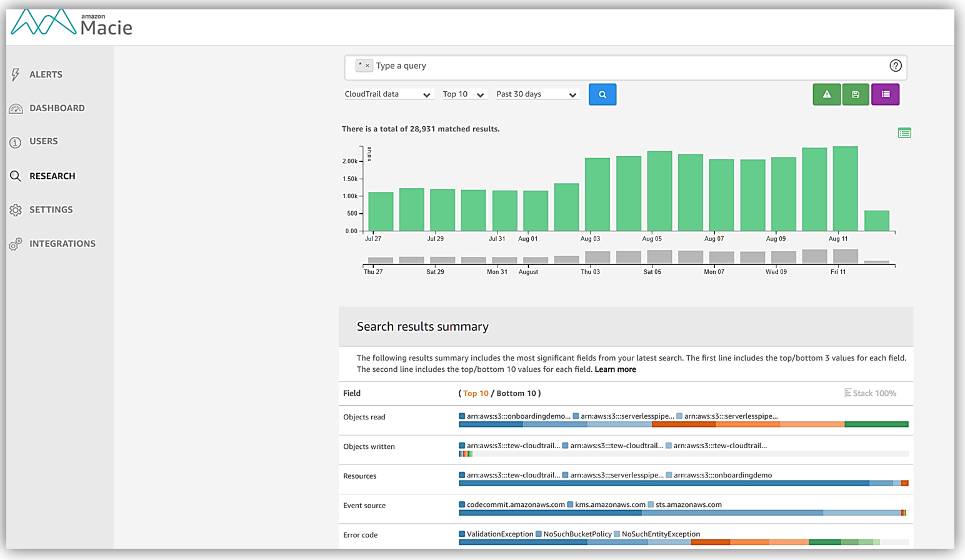This screenshot has width=965, height=560.
Task: Click green segment of Objects read bar
Action: pyautogui.click(x=876, y=424)
